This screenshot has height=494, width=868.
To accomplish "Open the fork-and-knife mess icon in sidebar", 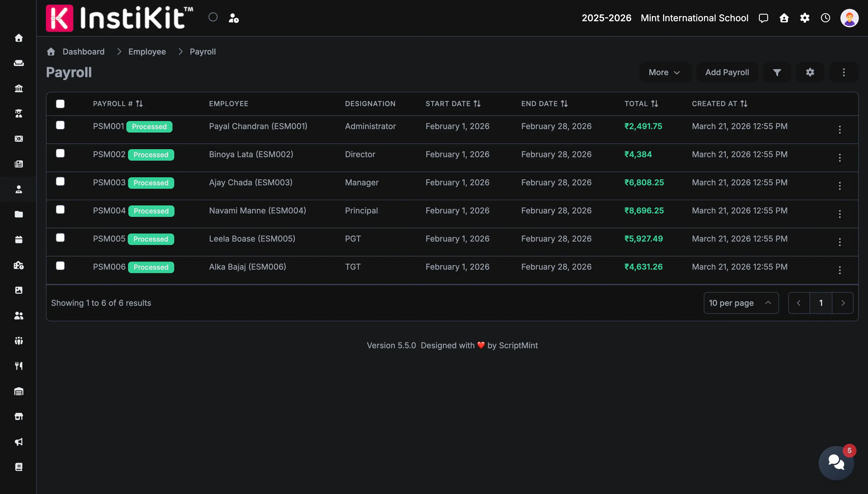I will (19, 366).
